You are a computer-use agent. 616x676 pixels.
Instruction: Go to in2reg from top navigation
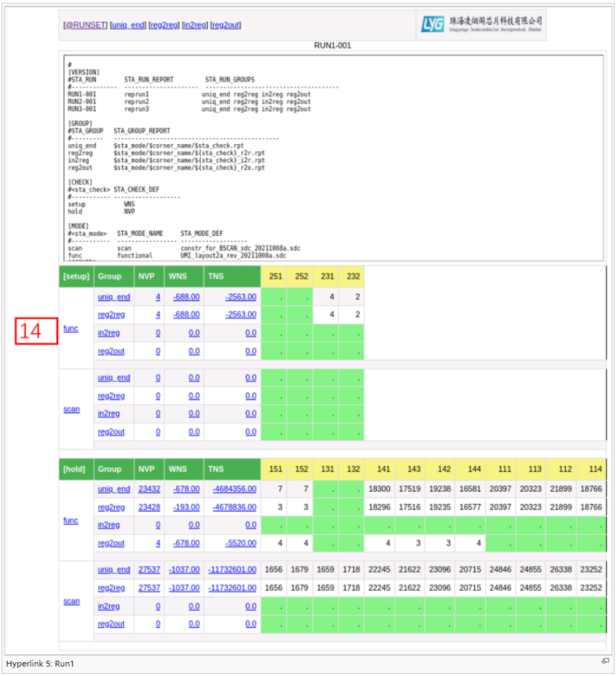(196, 25)
